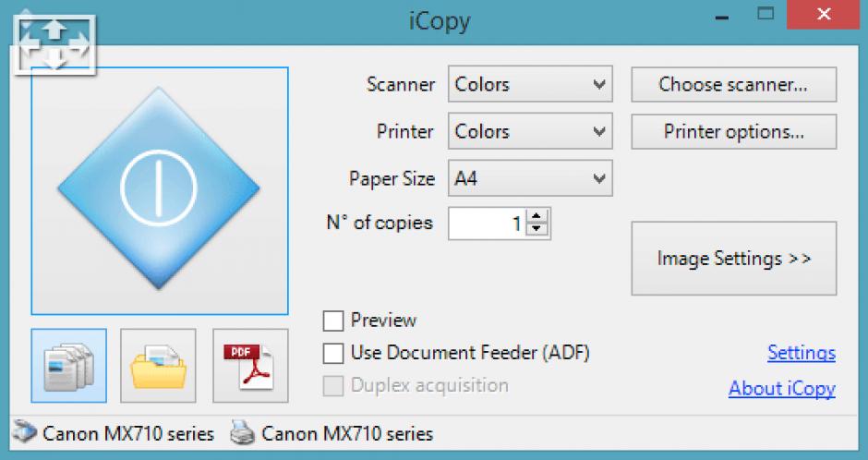This screenshot has height=460, width=868.
Task: Increase number of copies with up arrow
Action: click(536, 216)
